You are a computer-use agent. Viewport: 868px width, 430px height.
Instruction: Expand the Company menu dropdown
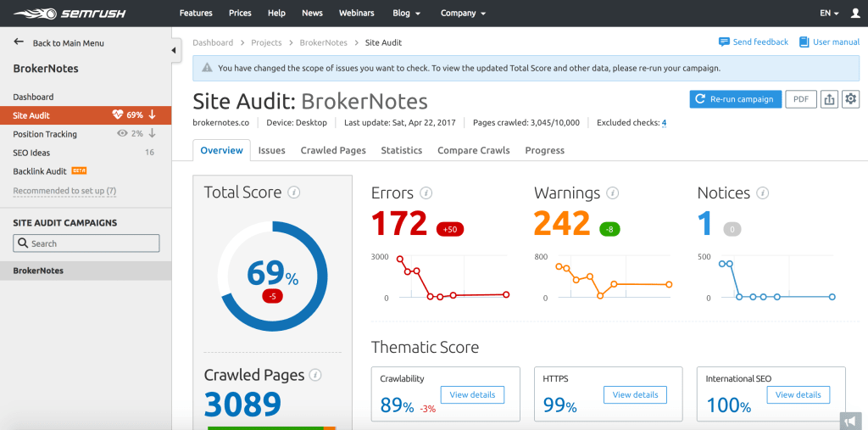point(464,14)
